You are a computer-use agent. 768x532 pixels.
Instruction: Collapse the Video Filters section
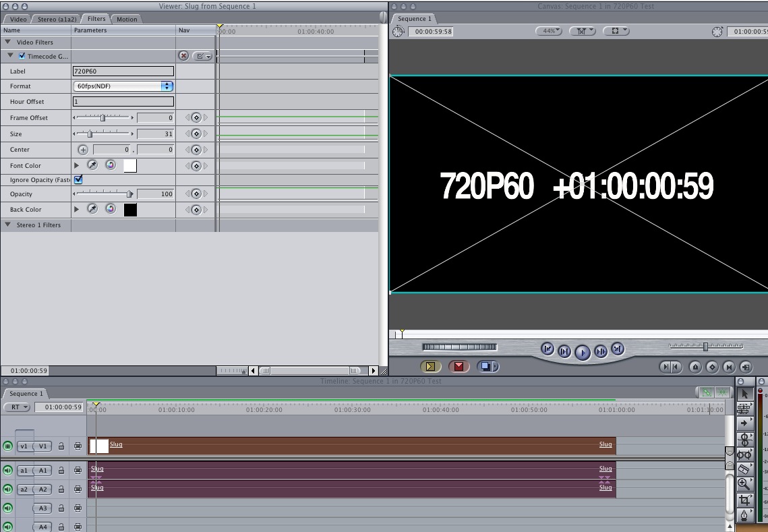(8, 42)
